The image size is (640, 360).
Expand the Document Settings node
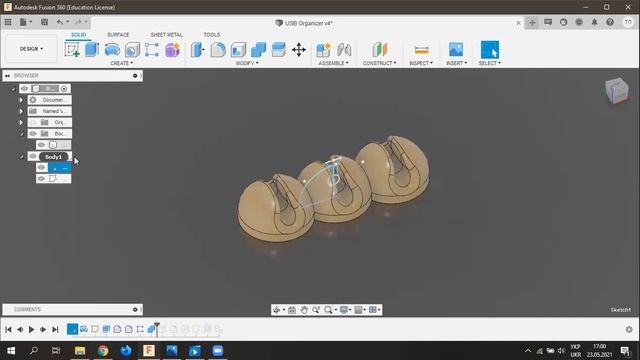point(21,100)
